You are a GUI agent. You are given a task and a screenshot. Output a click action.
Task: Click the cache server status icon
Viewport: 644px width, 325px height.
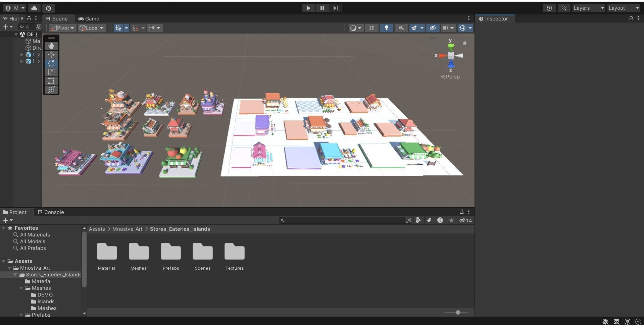(616, 322)
